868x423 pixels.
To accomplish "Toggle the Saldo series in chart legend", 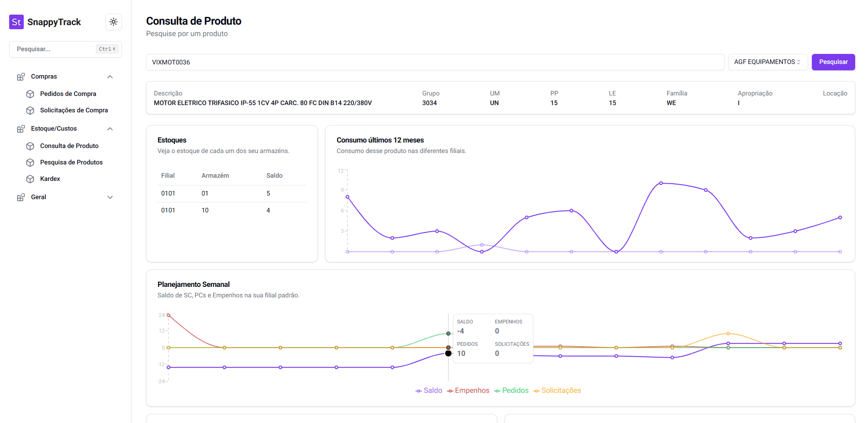I will 429,391.
